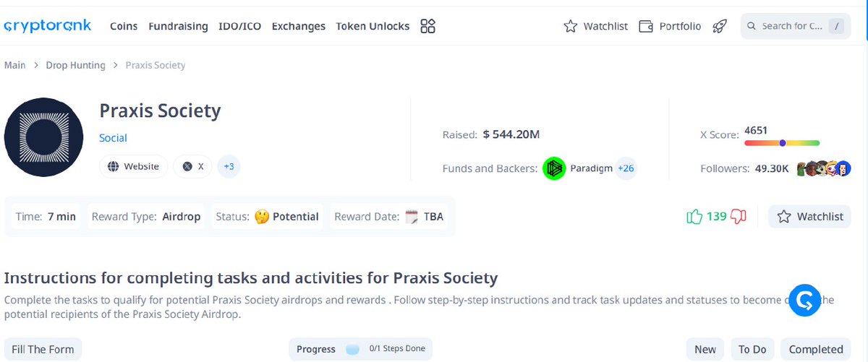Open the Token Unlocks menu
Screen dimensions: 868x362
pos(373,26)
